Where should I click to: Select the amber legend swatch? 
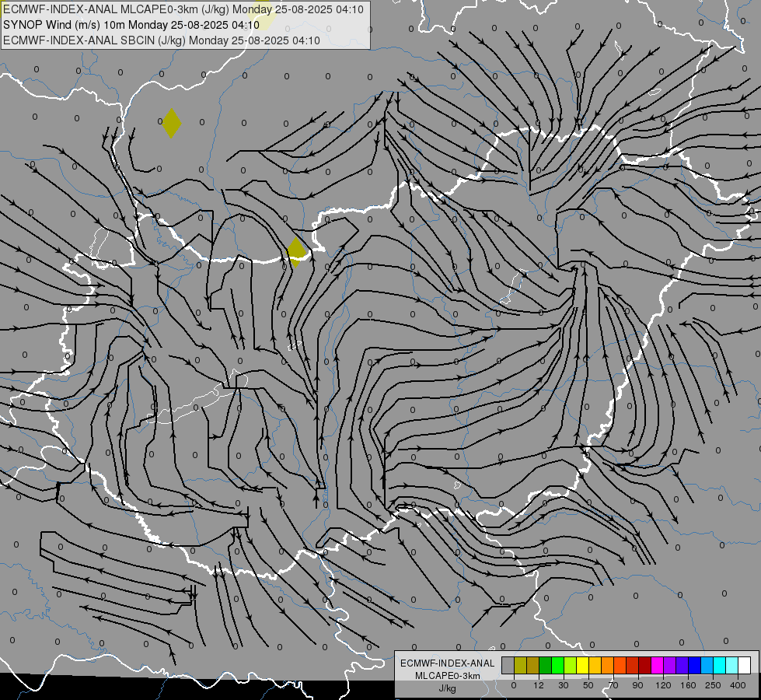point(595,665)
